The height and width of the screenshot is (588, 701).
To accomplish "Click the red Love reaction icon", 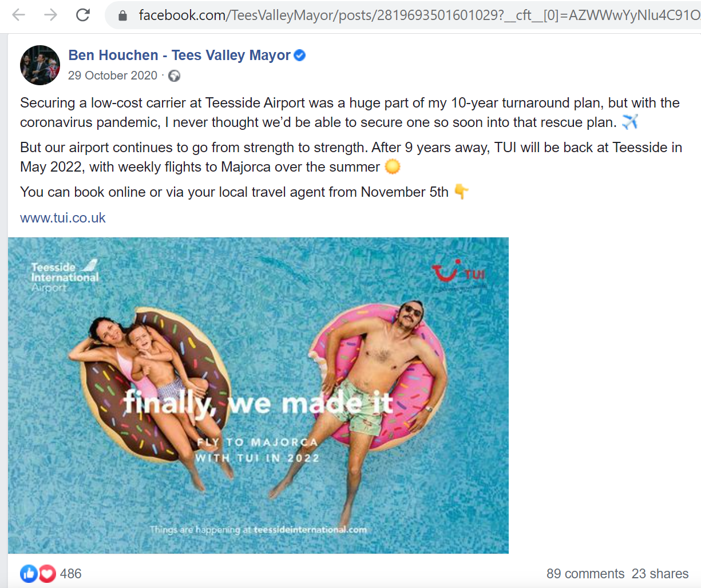I will click(47, 573).
